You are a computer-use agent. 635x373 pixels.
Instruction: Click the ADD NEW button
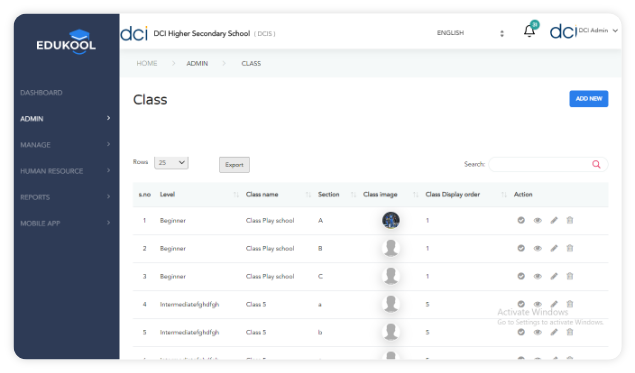coord(588,98)
